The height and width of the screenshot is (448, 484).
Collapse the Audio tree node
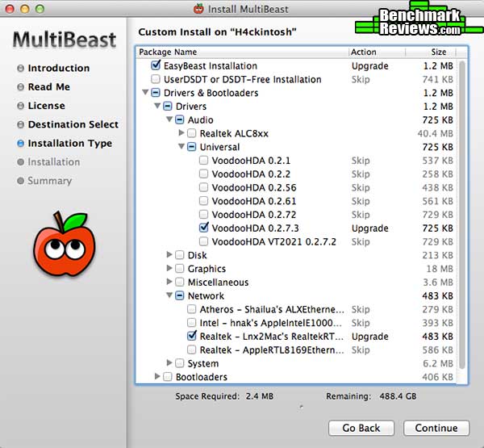(x=169, y=119)
